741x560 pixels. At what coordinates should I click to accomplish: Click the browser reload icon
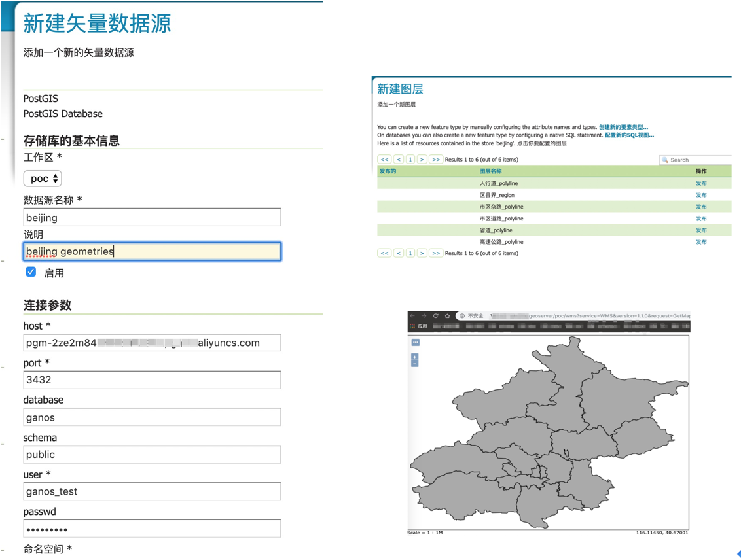[436, 315]
